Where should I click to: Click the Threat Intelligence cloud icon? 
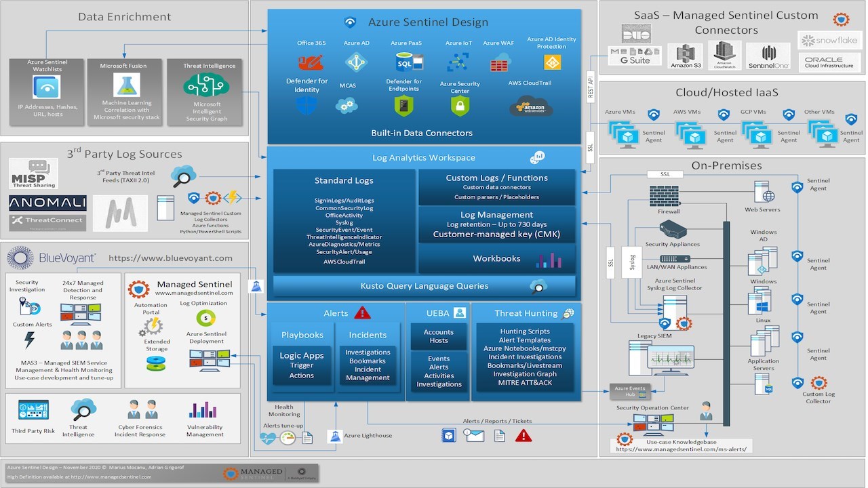[x=207, y=85]
